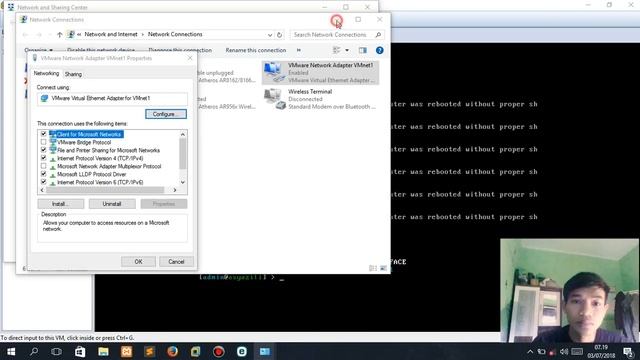Select Internet Protocol Version 4 (TCP/IPv4) item
The height and width of the screenshot is (360, 640).
coord(100,158)
